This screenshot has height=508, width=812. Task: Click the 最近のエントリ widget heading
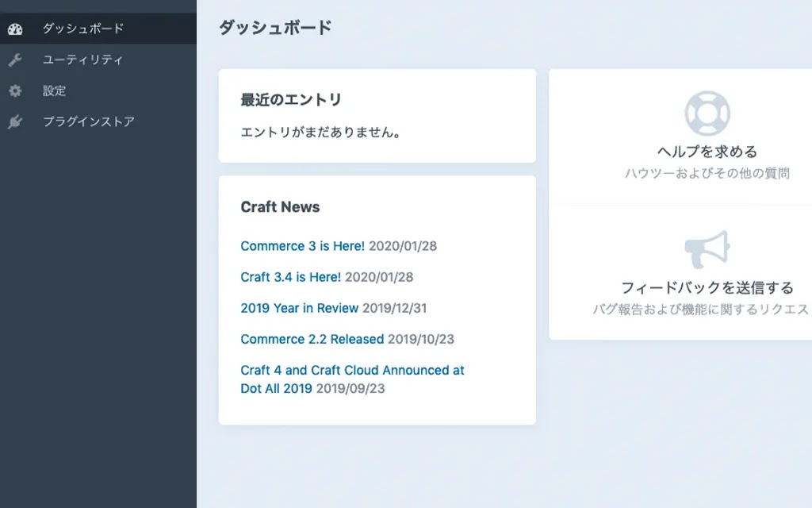[291, 99]
